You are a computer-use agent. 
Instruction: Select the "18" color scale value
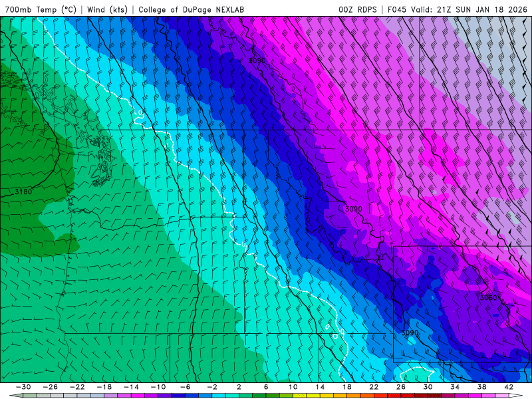click(x=346, y=387)
